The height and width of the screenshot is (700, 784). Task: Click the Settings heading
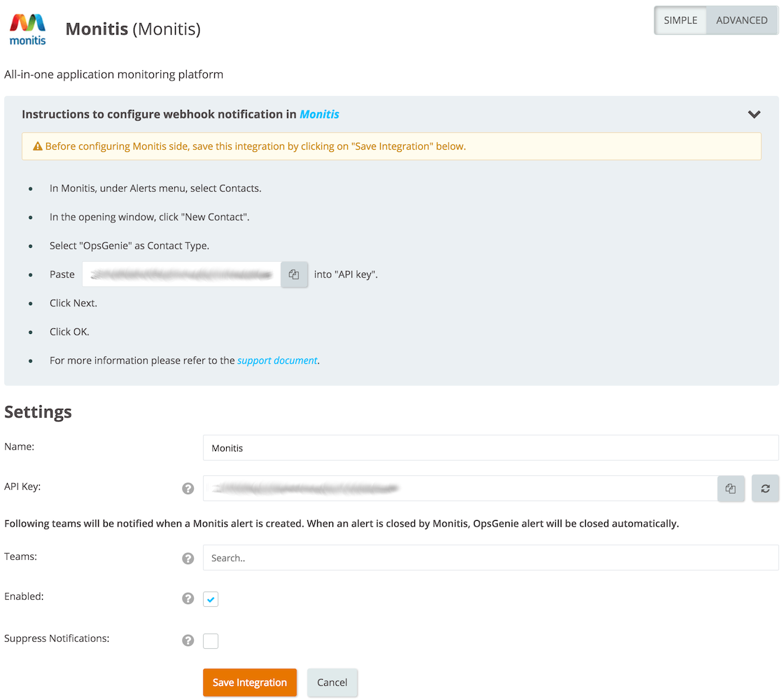point(38,412)
